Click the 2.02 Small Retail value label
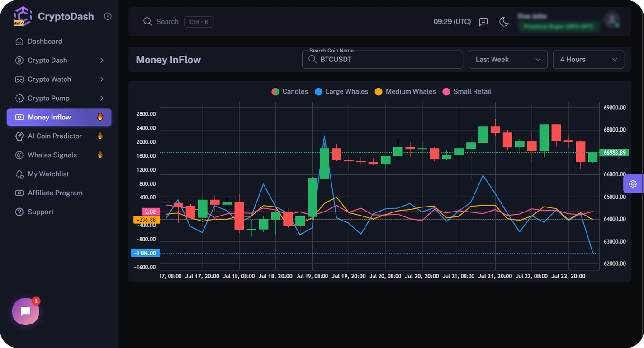The width and height of the screenshot is (644, 348). 151,212
